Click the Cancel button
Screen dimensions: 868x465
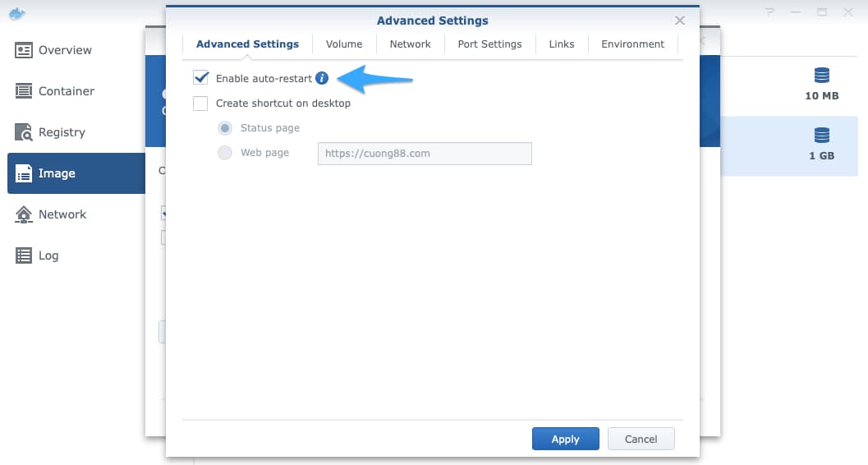pyautogui.click(x=641, y=439)
